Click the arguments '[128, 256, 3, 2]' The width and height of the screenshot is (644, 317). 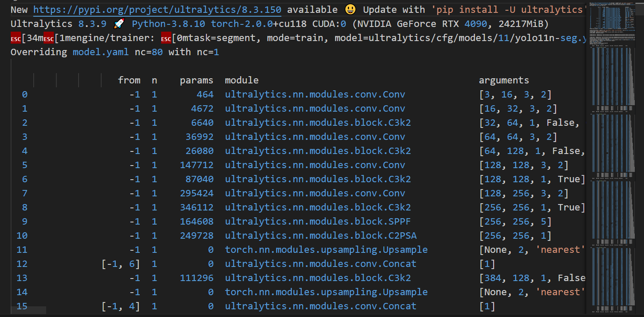[523, 193]
